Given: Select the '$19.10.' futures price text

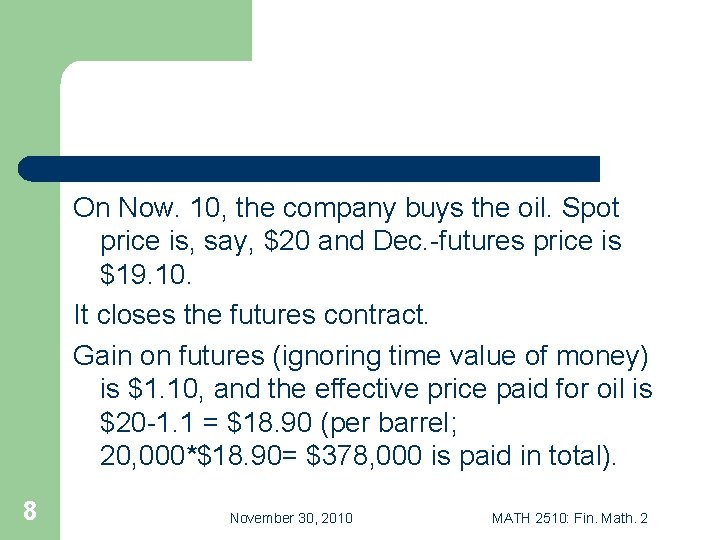Looking at the screenshot, I should [x=146, y=274].
